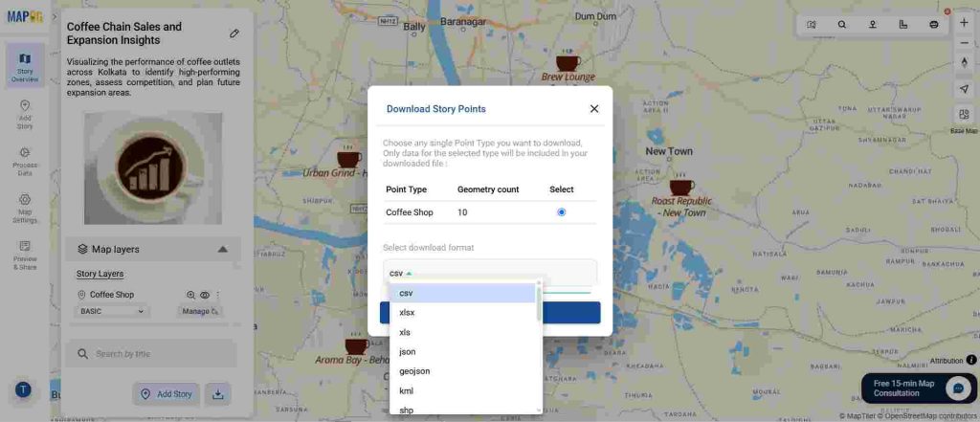Choose geojson from the format list
The height and width of the screenshot is (422, 980).
(462, 371)
